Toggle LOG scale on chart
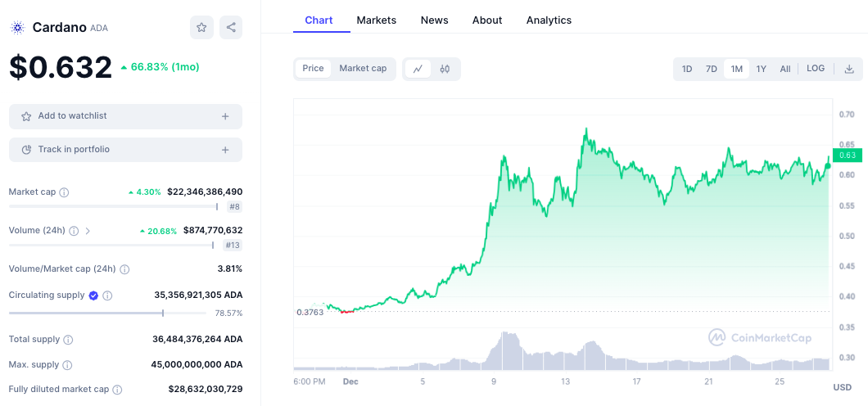868x406 pixels. coord(816,69)
